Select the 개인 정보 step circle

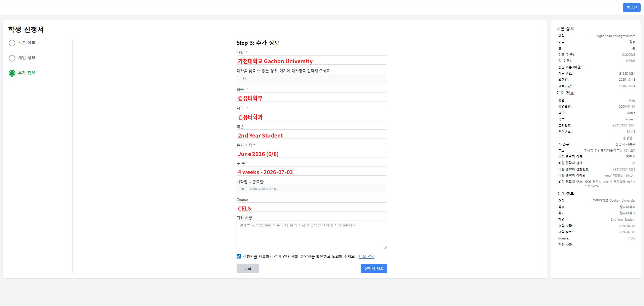[x=12, y=58]
